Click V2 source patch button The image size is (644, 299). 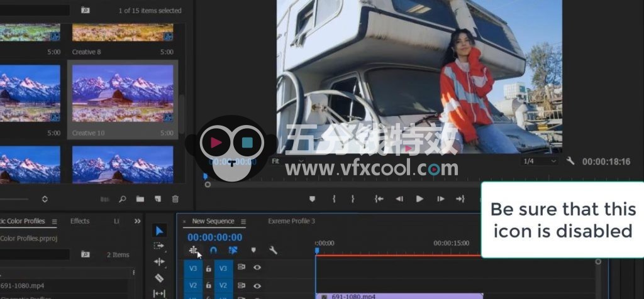point(193,285)
